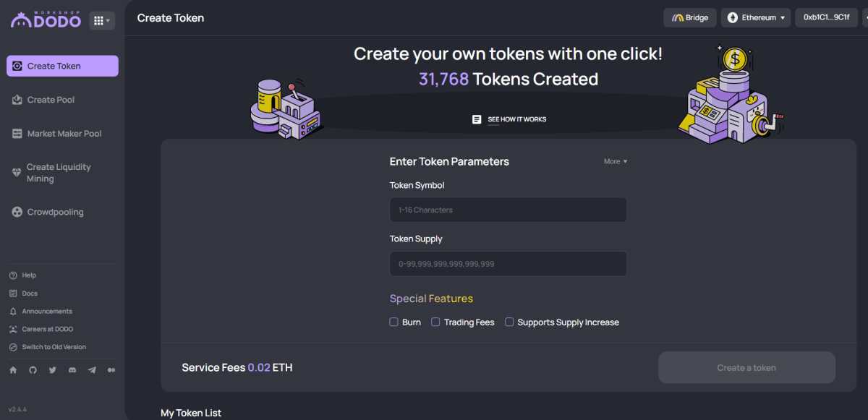Open the Twitter bird icon
Image resolution: width=868 pixels, height=420 pixels.
[52, 370]
